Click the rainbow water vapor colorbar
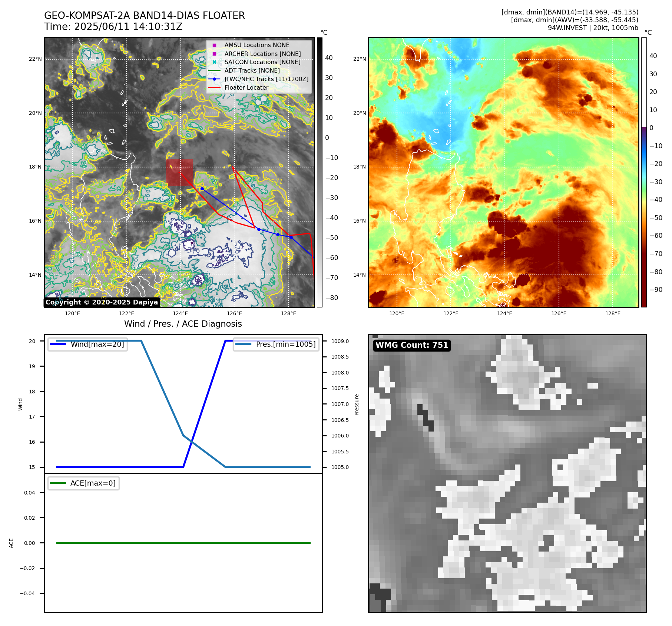Image resolution: width=672 pixels, height=626 pixels. point(644,172)
